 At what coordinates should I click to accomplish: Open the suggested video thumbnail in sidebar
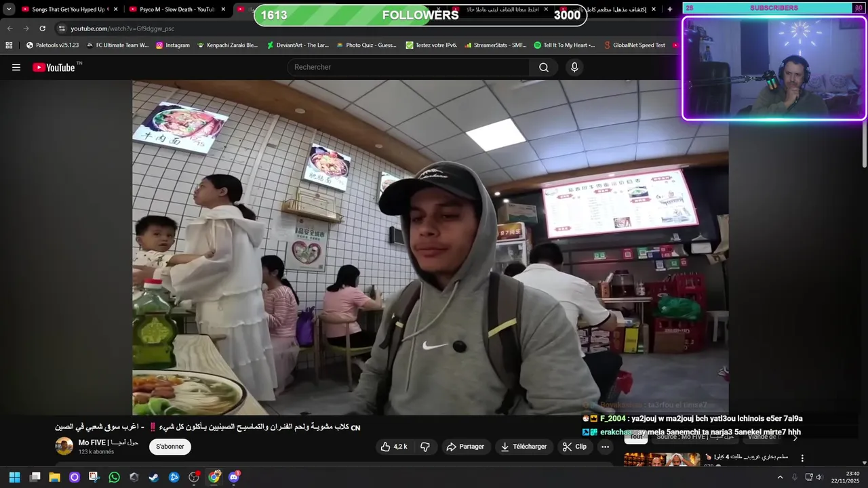point(662,460)
